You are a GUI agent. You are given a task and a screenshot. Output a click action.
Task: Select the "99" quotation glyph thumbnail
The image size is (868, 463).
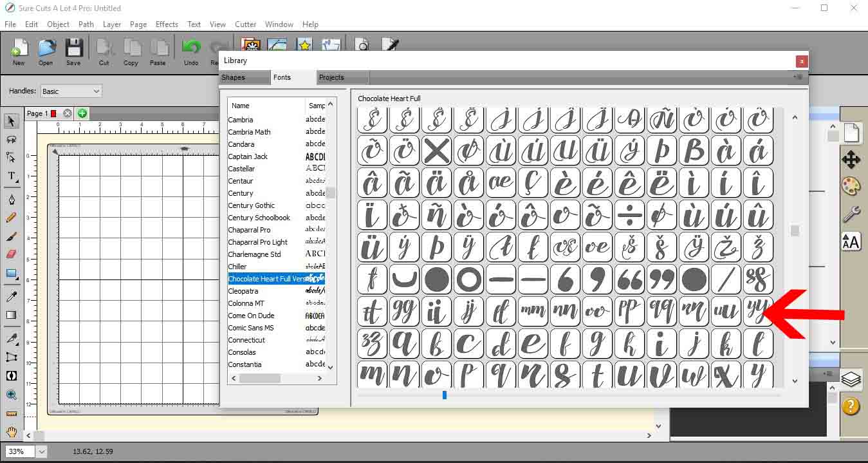(x=662, y=279)
